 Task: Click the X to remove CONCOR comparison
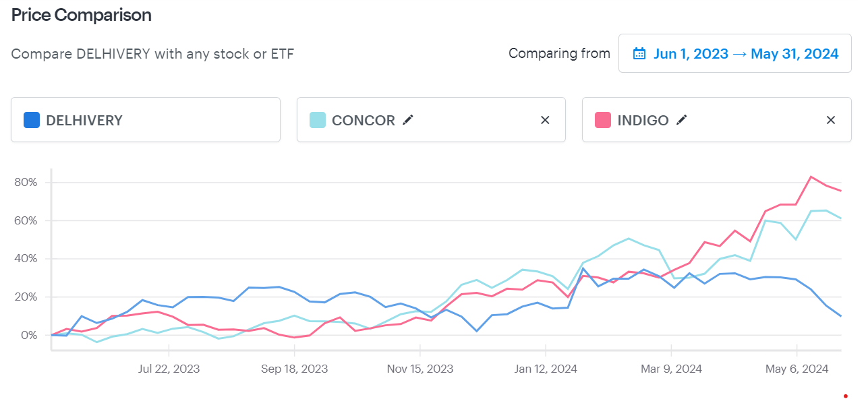click(545, 119)
